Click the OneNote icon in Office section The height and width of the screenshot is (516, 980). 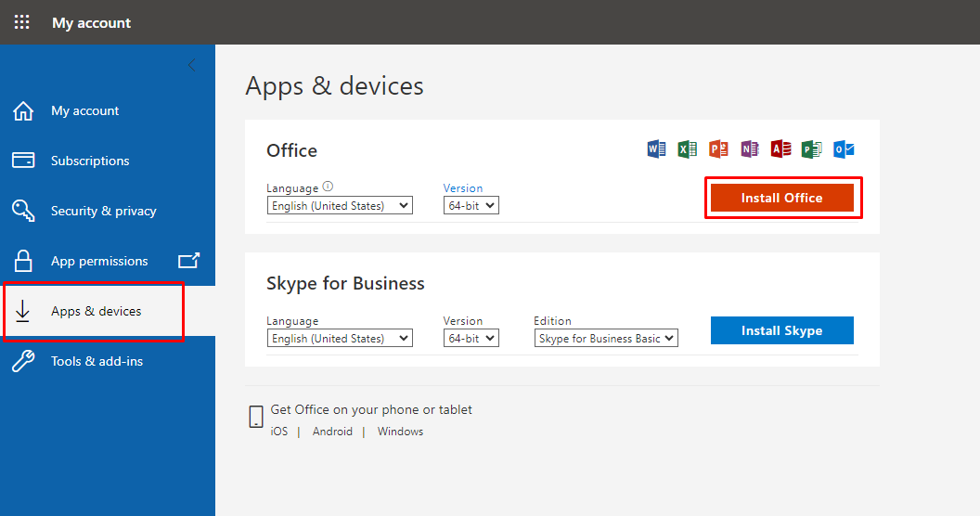tap(749, 148)
